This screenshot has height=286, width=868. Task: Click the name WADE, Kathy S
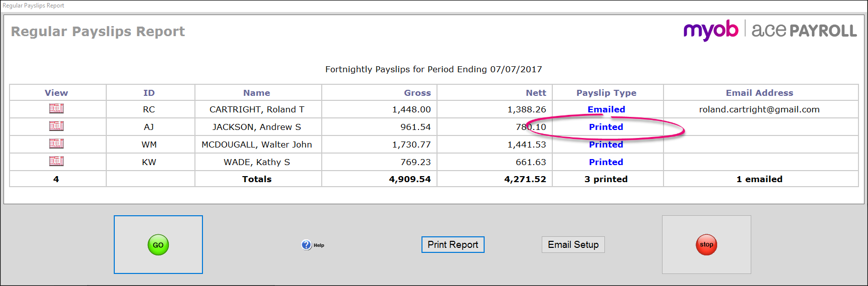(x=257, y=162)
